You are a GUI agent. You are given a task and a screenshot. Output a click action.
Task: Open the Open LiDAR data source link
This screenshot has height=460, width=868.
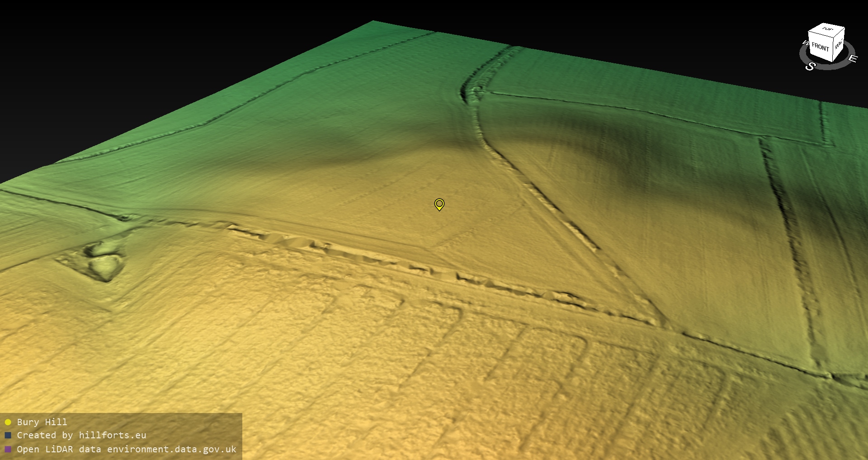[x=127, y=449]
